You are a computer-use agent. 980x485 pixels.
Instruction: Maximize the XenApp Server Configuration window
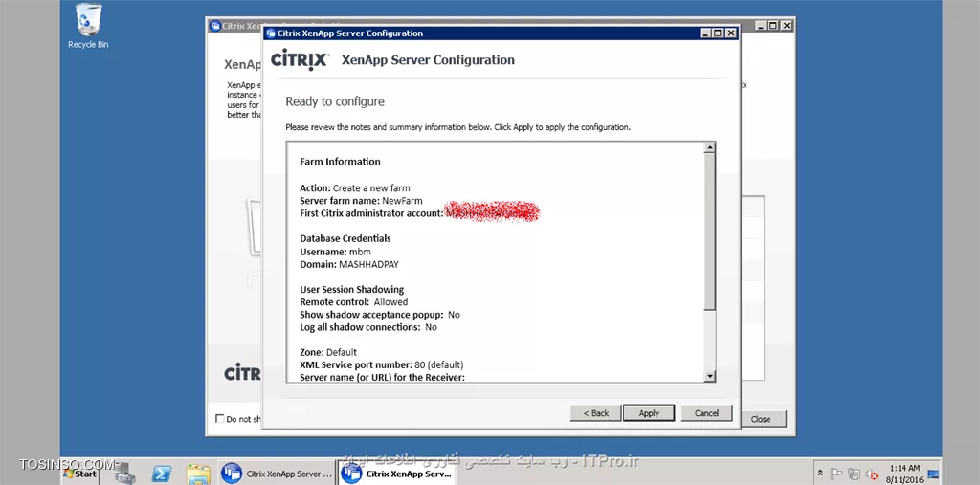718,33
